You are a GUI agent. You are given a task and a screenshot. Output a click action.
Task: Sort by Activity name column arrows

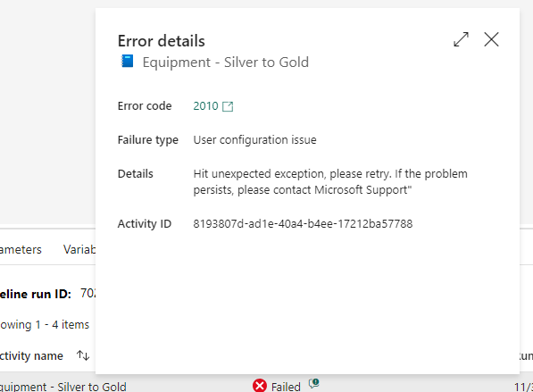click(83, 355)
